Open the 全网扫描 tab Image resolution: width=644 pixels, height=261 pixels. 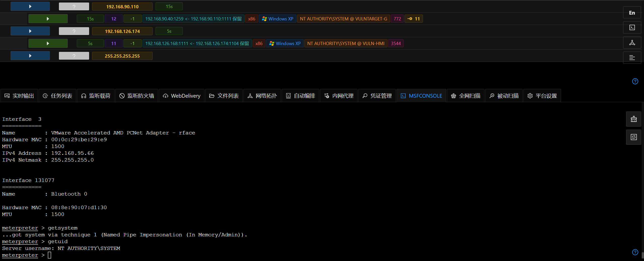(x=466, y=96)
